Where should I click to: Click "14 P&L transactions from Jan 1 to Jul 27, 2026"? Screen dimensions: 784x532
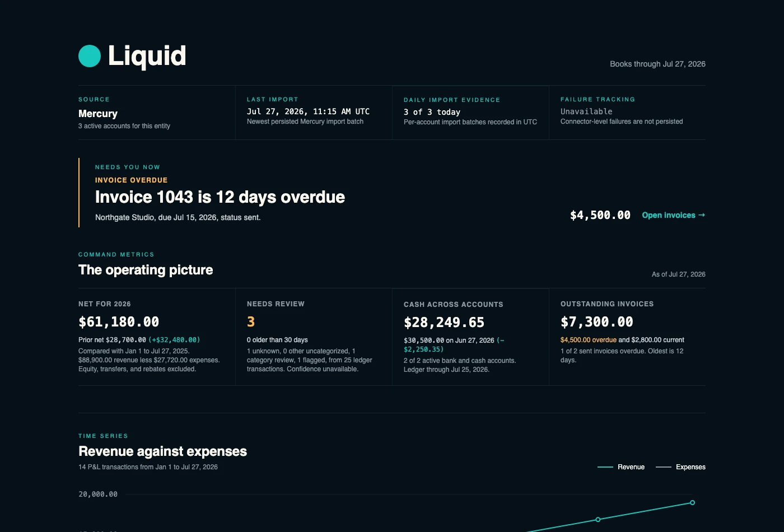(148, 467)
